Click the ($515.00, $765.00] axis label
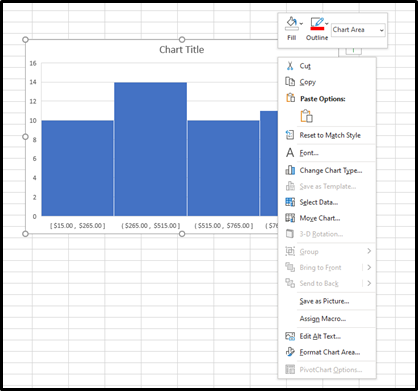 [x=223, y=226]
